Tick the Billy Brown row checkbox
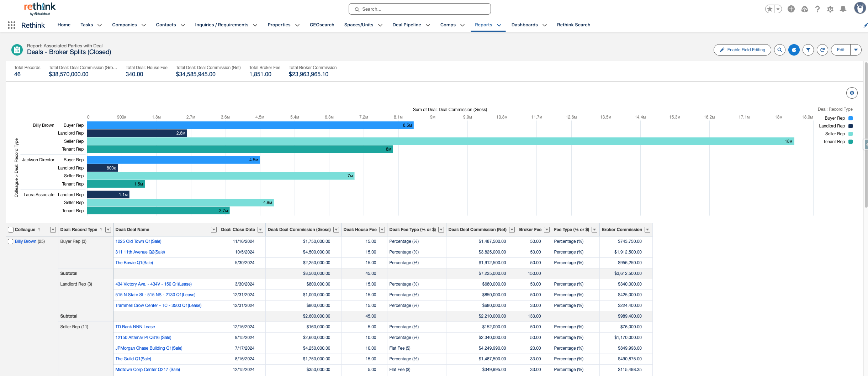Screen dimensions: 868x376 (x=11, y=241)
